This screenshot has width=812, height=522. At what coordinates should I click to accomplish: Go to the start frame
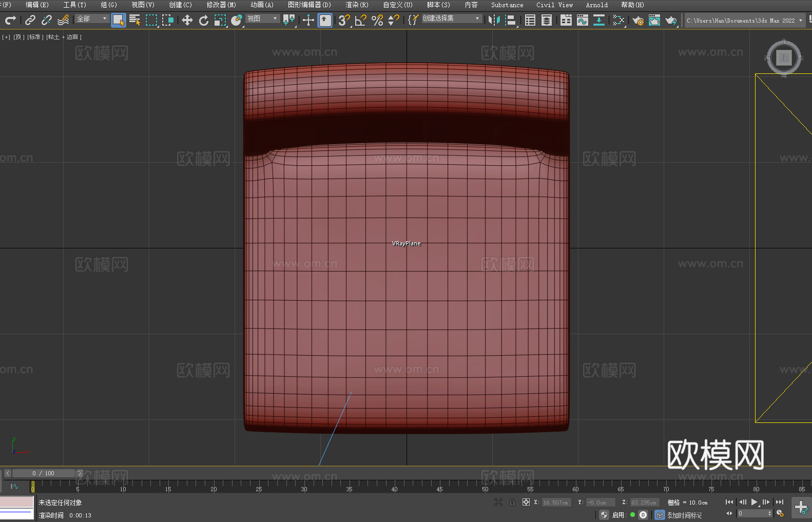(729, 502)
